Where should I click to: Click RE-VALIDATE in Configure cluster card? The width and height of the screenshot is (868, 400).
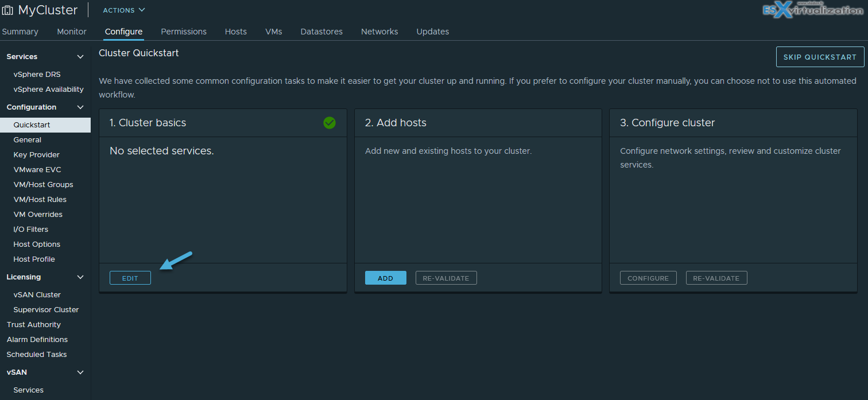click(x=716, y=278)
